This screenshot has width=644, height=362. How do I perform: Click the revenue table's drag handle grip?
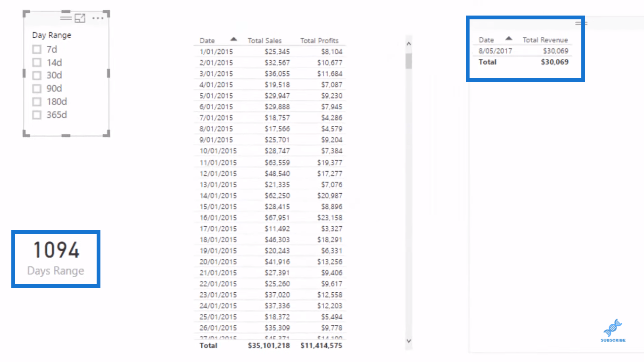(x=581, y=23)
